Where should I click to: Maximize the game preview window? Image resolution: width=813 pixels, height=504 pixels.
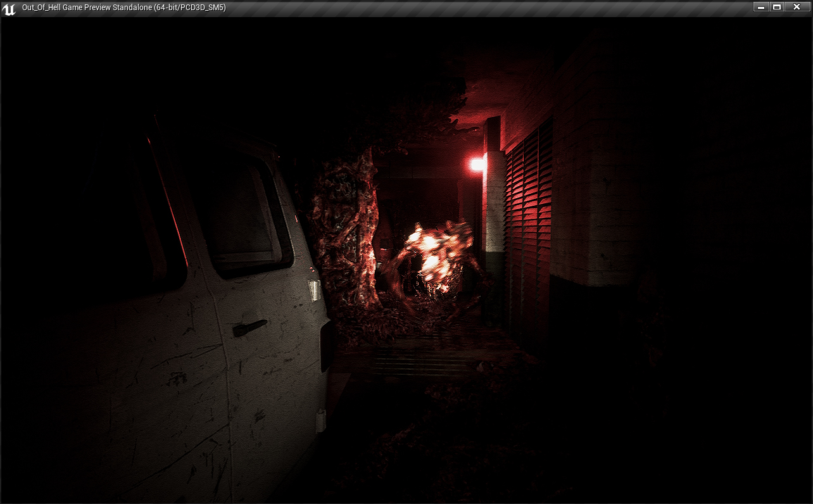tap(777, 7)
